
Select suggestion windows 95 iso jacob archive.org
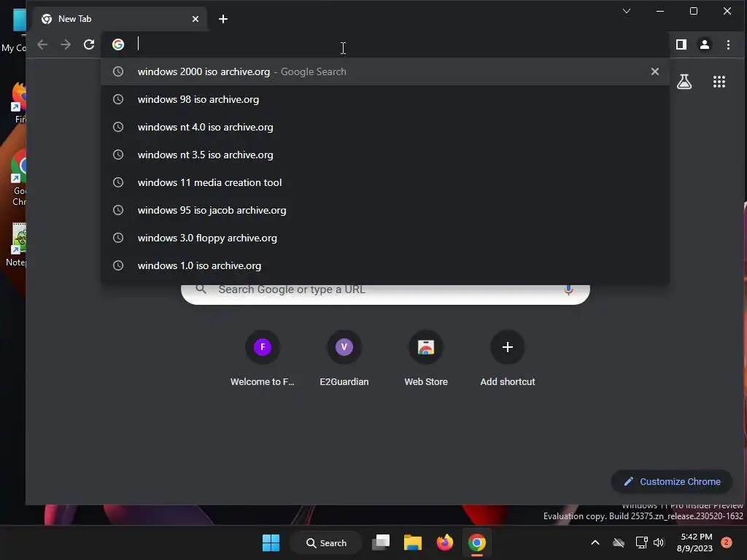[385, 210]
